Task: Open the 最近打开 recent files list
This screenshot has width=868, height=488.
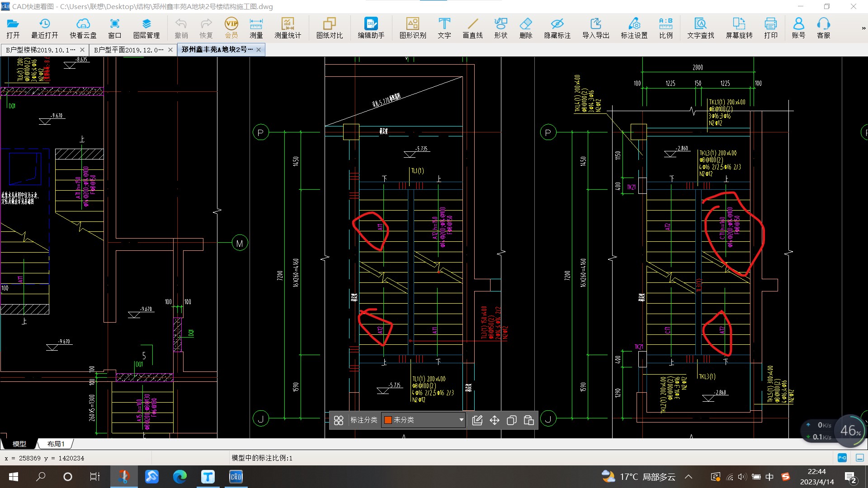Action: (44, 28)
